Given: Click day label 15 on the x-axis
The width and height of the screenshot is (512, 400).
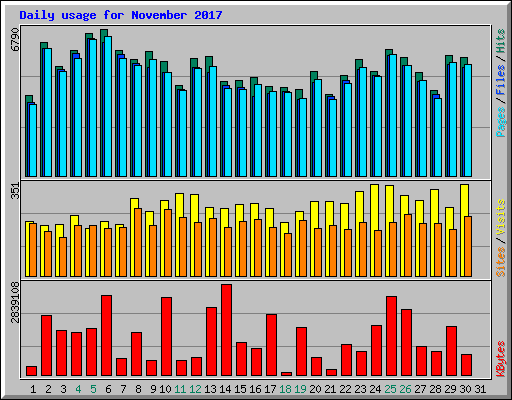Looking at the screenshot, I should click(x=240, y=389).
